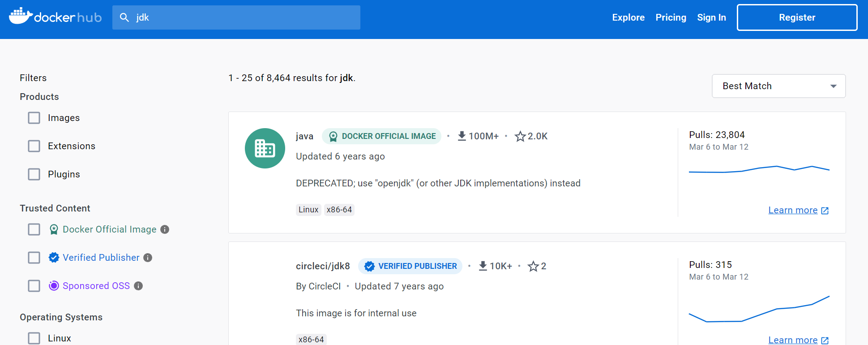Viewport: 868px width, 345px height.
Task: Select the Plugins filter checkbox
Action: click(x=34, y=174)
